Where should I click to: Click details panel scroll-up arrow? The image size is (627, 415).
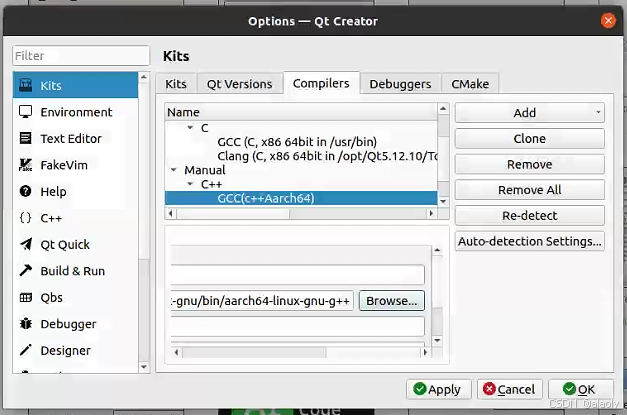(x=437, y=251)
